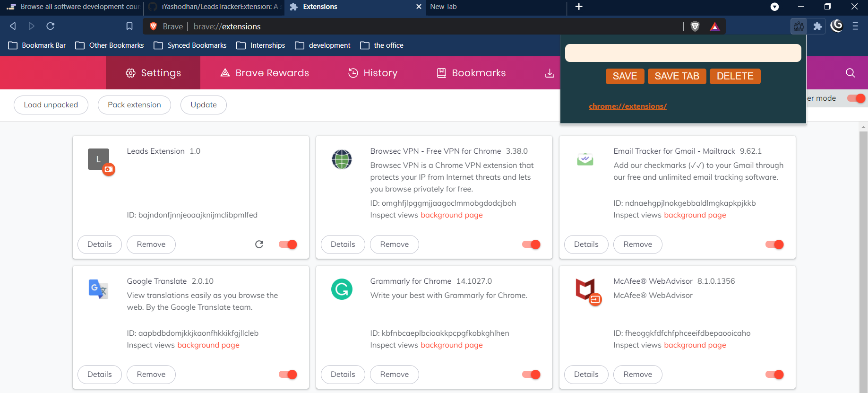Click the McAfee WebAdvisor extension logo
868x393 pixels.
(586, 289)
